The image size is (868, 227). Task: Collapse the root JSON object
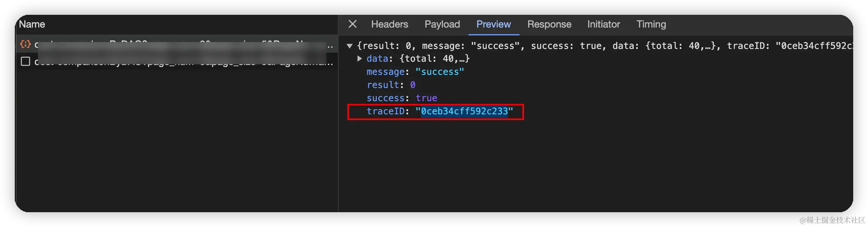[x=350, y=46]
